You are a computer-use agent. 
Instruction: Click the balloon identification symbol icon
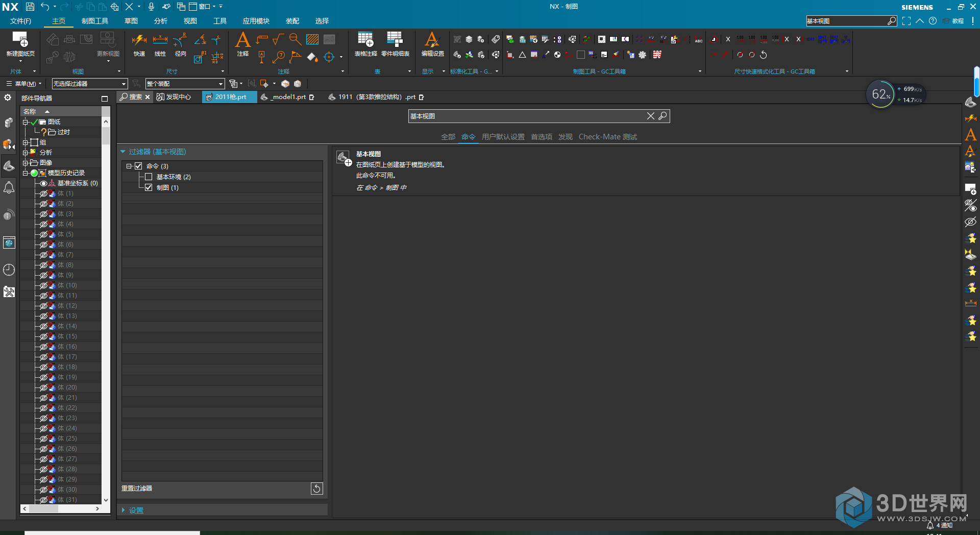click(x=279, y=57)
